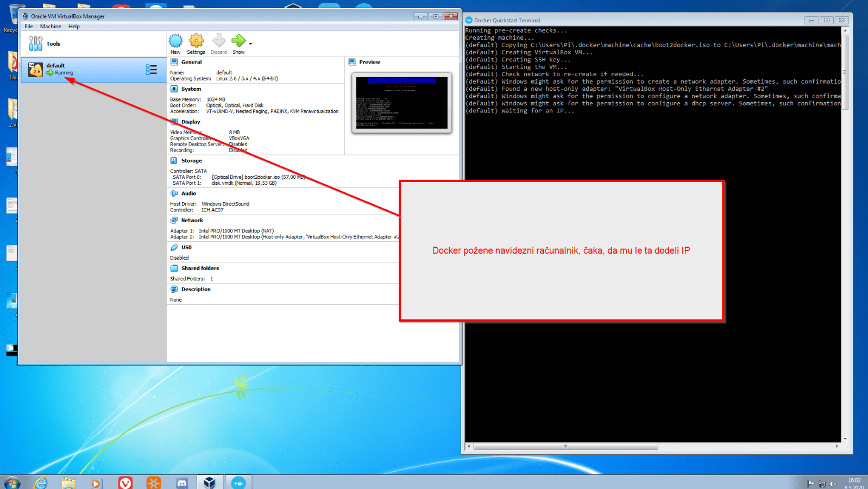The height and width of the screenshot is (489, 868).
Task: Click the Network section icon
Action: point(174,220)
